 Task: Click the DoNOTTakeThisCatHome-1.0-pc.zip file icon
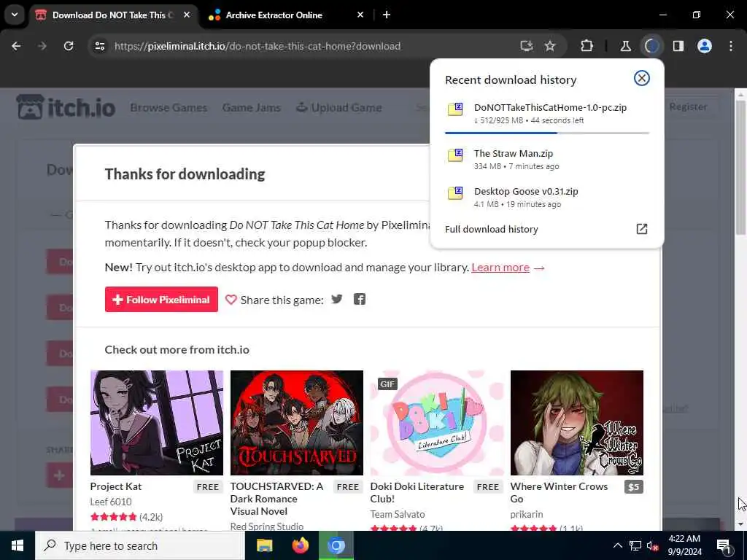(455, 109)
